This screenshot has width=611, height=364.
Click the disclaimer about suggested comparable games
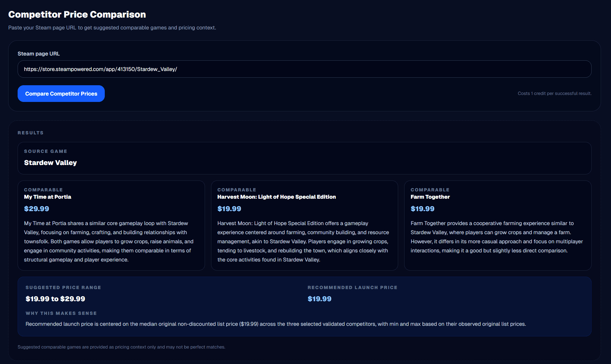pyautogui.click(x=121, y=347)
